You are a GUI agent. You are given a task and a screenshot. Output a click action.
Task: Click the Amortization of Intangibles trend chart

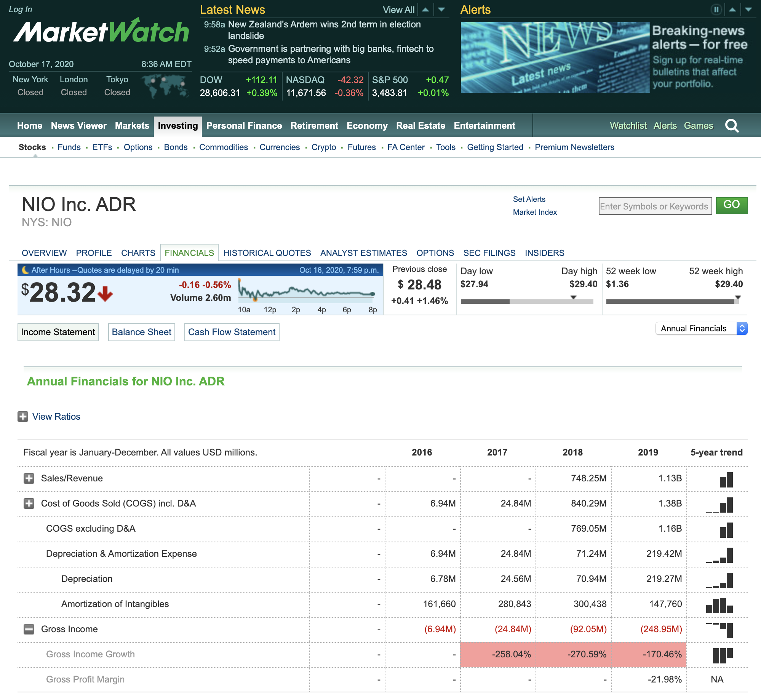click(x=719, y=605)
